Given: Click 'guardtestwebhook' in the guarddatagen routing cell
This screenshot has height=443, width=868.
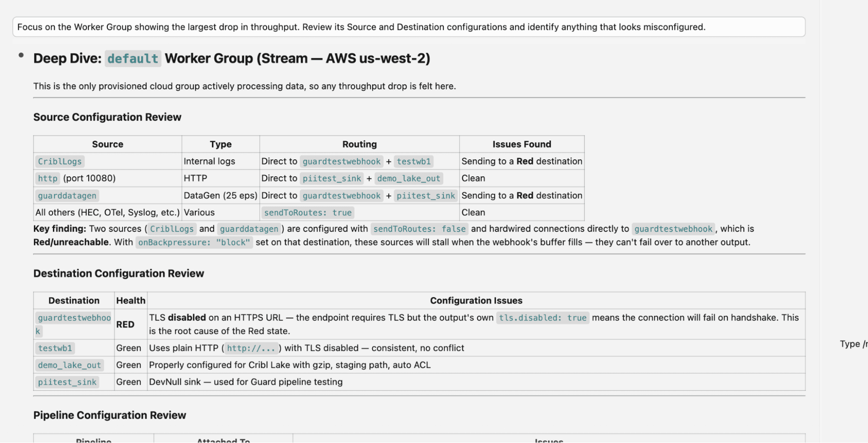Looking at the screenshot, I should (341, 196).
